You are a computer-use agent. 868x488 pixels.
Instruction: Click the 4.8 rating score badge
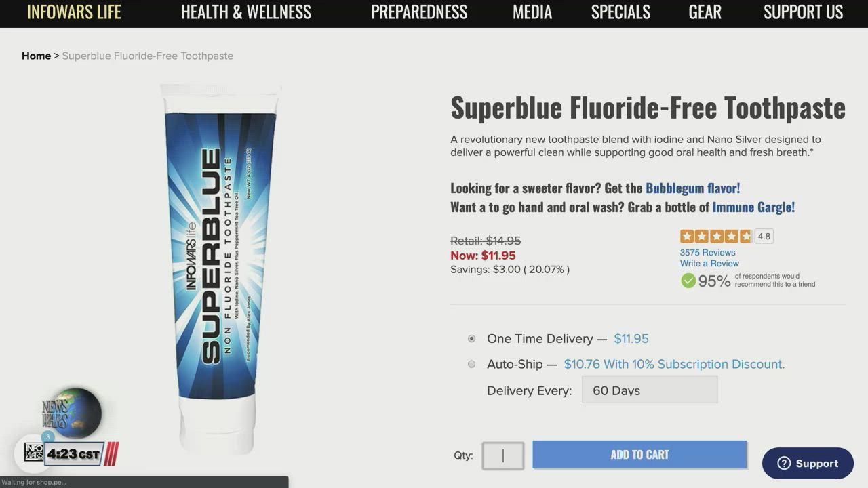click(x=764, y=237)
